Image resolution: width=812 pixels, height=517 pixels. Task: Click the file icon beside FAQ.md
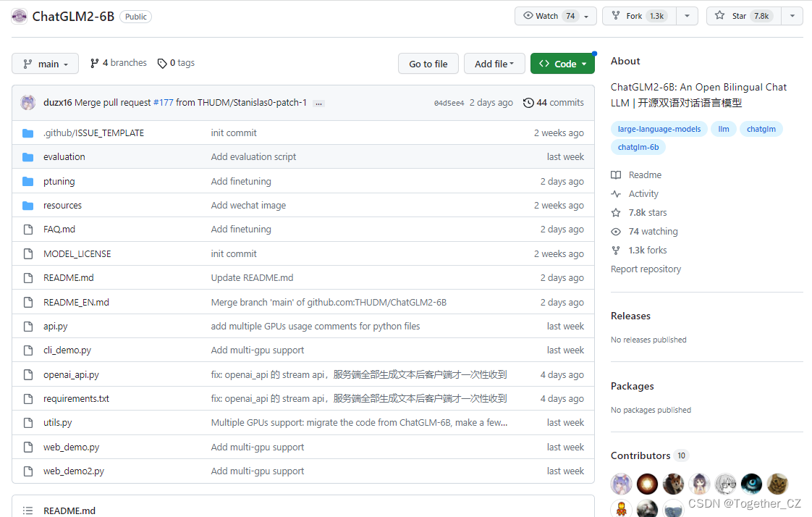(x=28, y=230)
